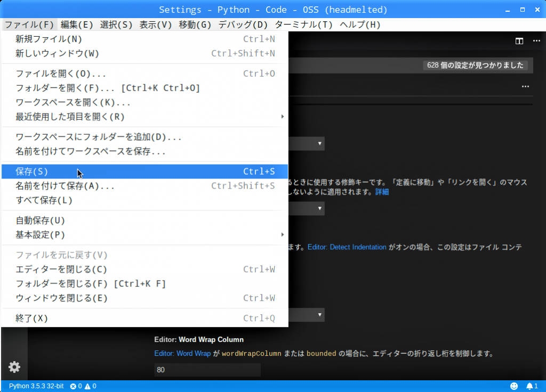Select ワークスペースを開く(K)... entry
The height and width of the screenshot is (392, 546).
coord(145,102)
